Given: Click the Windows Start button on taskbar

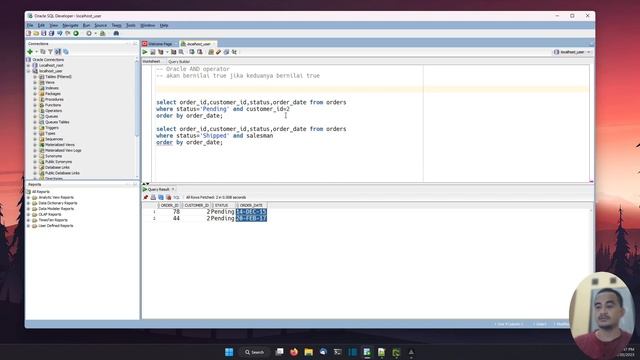Looking at the screenshot, I should pos(229,352).
